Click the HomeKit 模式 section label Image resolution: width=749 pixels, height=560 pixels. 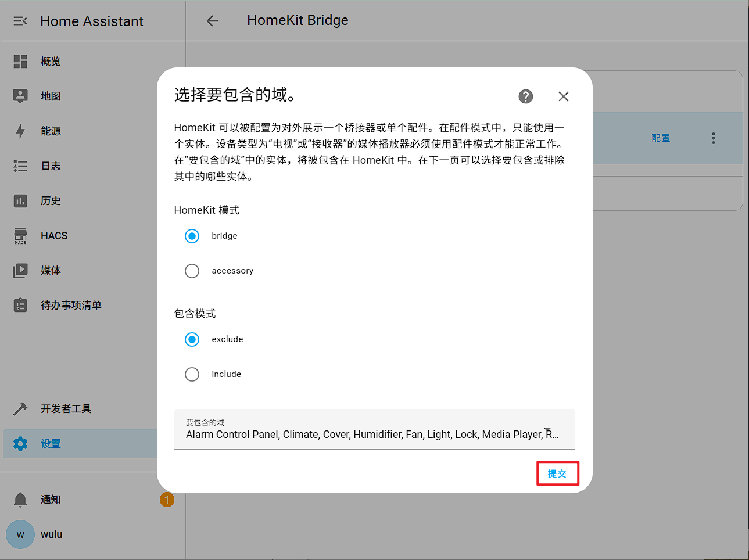(207, 210)
